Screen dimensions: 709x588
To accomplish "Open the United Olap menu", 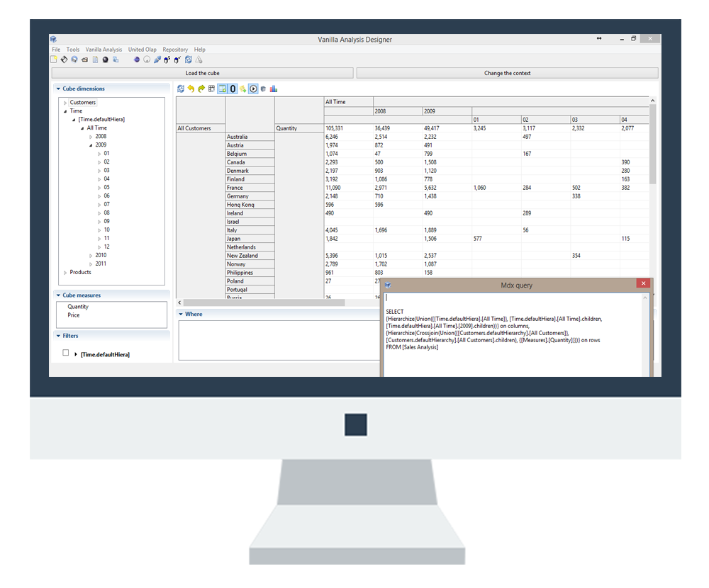I will click(142, 50).
